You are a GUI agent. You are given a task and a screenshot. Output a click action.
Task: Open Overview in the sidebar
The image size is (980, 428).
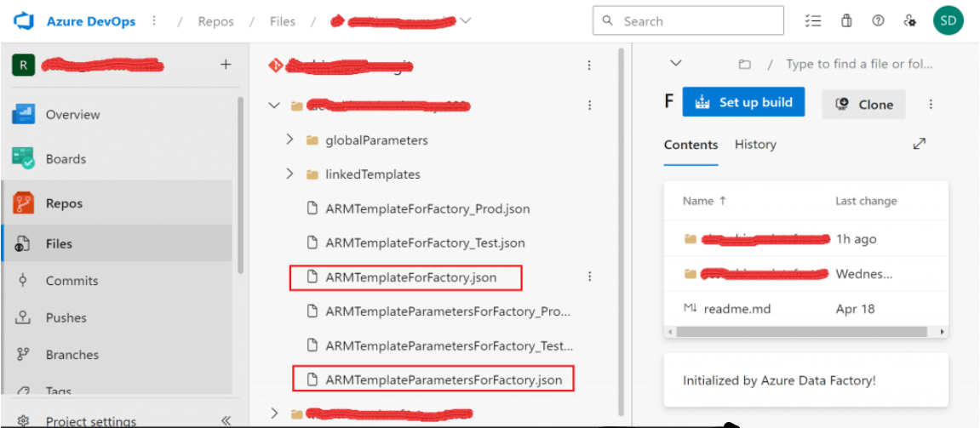coord(72,114)
